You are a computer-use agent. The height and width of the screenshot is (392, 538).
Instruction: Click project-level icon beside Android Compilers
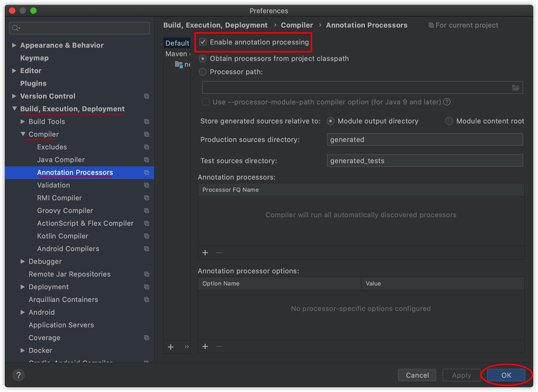click(x=147, y=249)
